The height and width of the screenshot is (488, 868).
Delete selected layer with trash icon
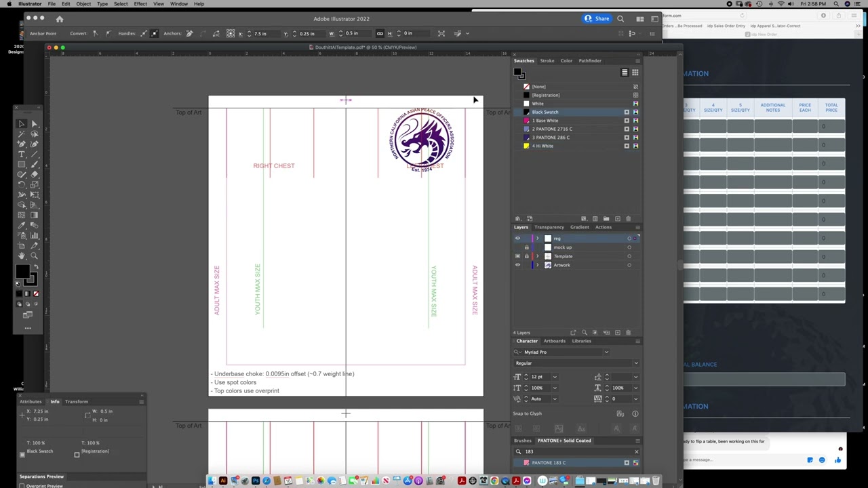(x=628, y=332)
